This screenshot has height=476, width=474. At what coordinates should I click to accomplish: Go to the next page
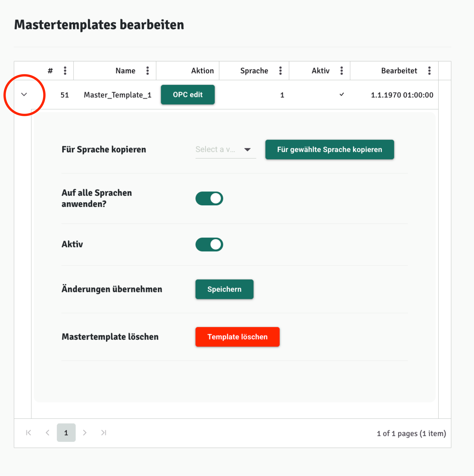point(85,433)
